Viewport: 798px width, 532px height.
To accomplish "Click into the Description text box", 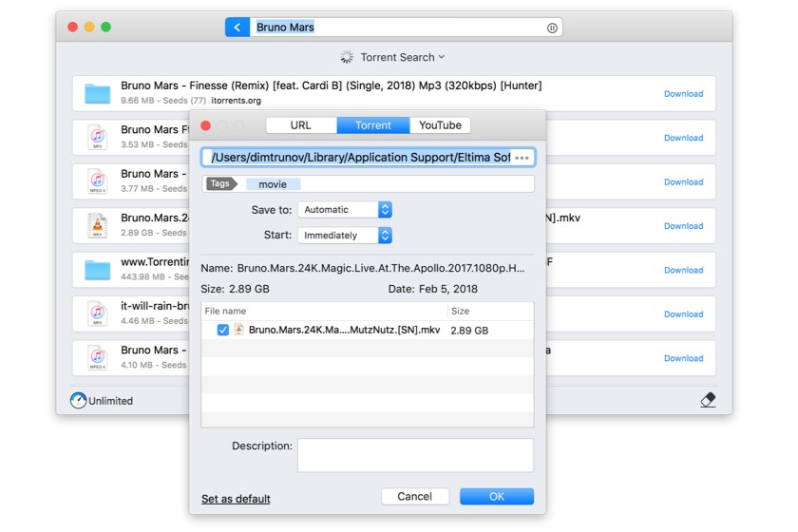I will 415,455.
